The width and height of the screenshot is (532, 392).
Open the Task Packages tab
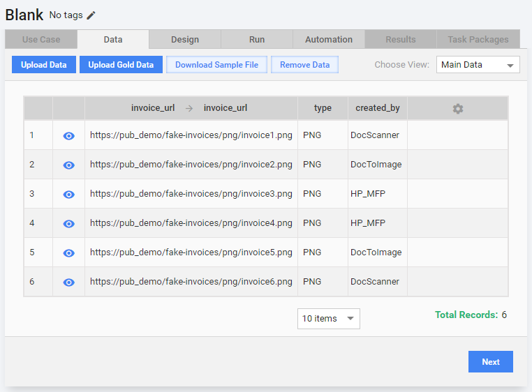(x=478, y=39)
